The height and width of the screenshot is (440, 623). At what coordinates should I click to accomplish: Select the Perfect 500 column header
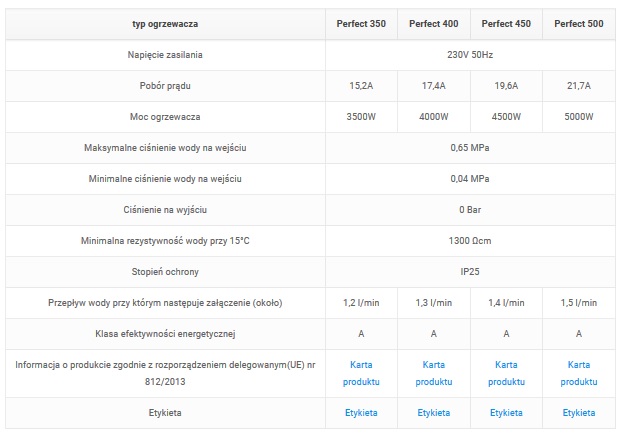(x=579, y=23)
